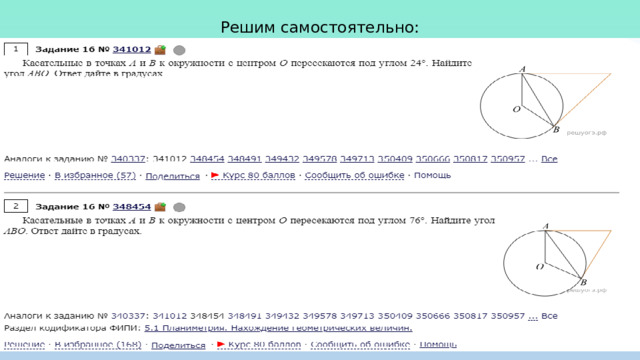640x360 pixels.
Task: Click the briefcase icon beside task 348454
Action: [160, 207]
